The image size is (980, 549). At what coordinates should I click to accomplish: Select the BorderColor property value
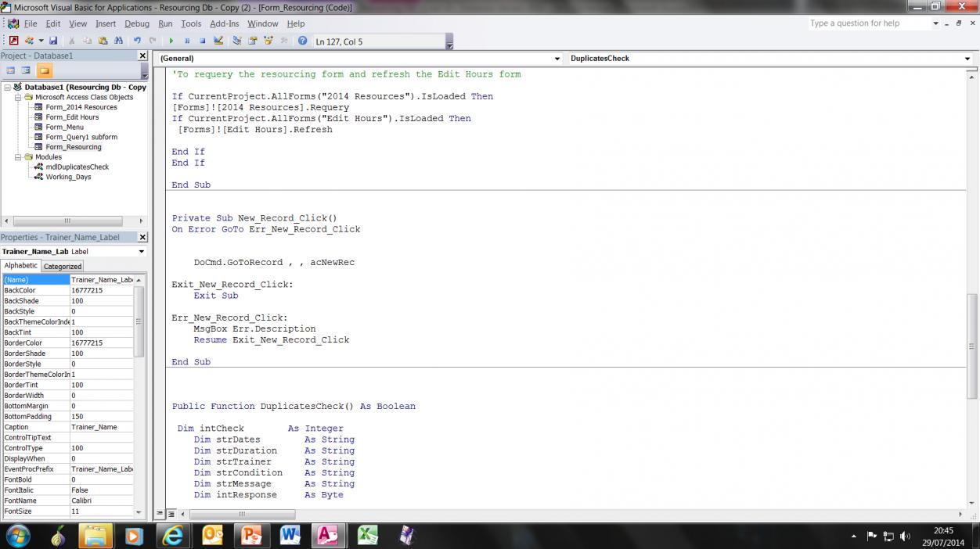tap(102, 343)
